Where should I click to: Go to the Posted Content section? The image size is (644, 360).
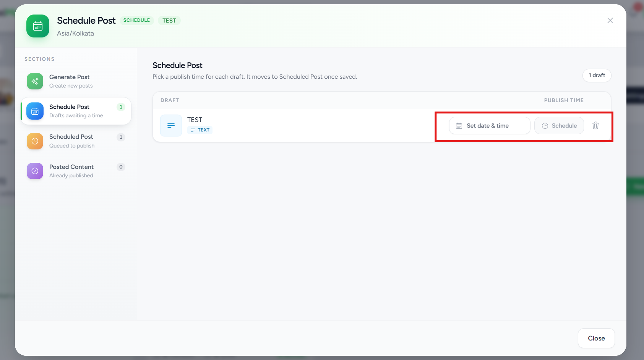[76, 171]
